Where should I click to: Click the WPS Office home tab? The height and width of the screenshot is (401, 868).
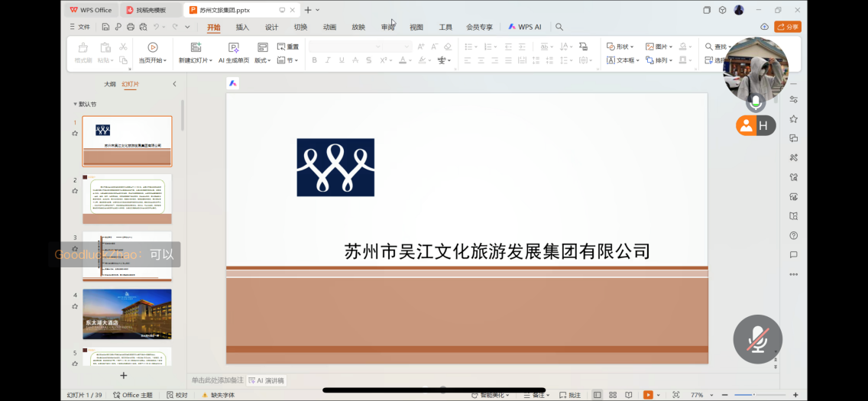(91, 10)
